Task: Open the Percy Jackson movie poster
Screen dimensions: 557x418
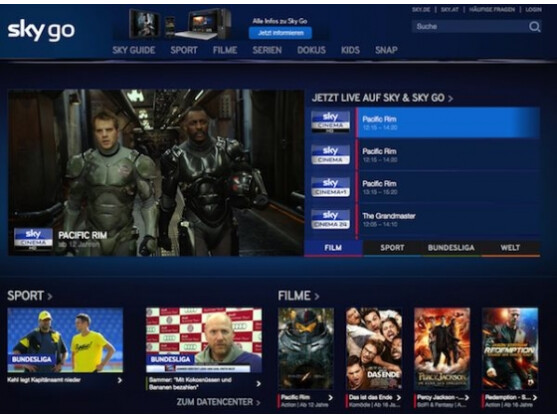Action: (442, 349)
